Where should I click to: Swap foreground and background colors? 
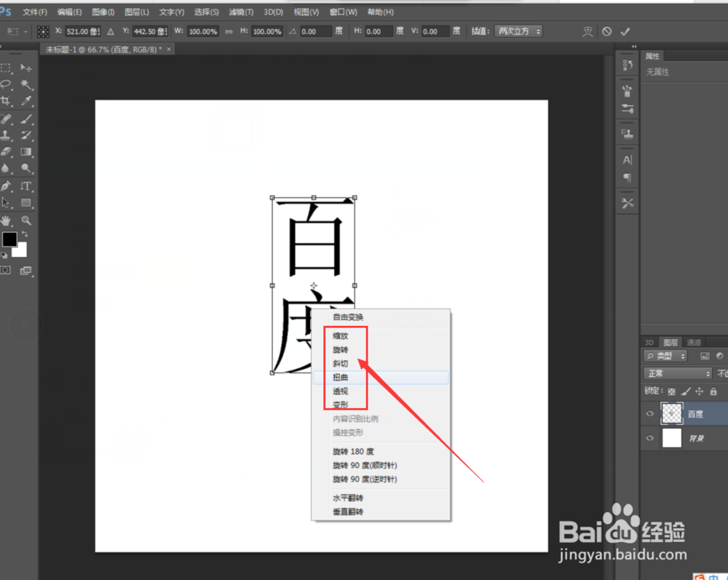pos(25,234)
